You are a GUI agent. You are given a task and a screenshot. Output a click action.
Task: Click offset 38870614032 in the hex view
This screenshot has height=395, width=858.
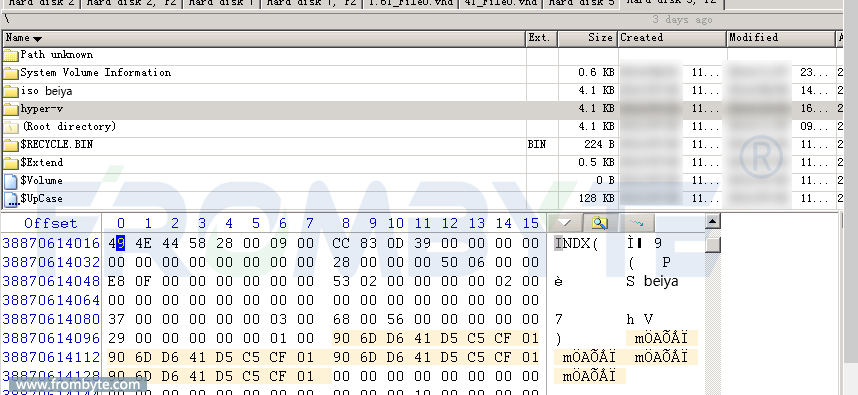pyautogui.click(x=51, y=262)
